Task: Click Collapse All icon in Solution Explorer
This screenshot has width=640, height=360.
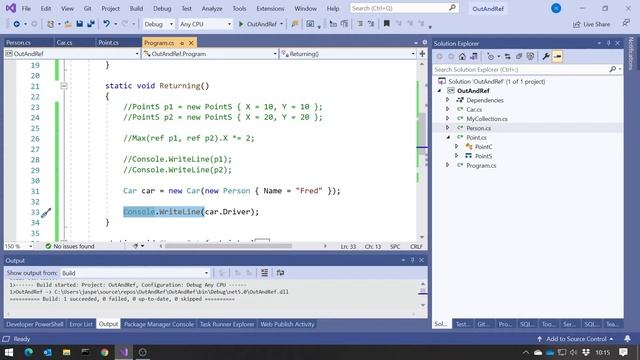Action: click(519, 57)
